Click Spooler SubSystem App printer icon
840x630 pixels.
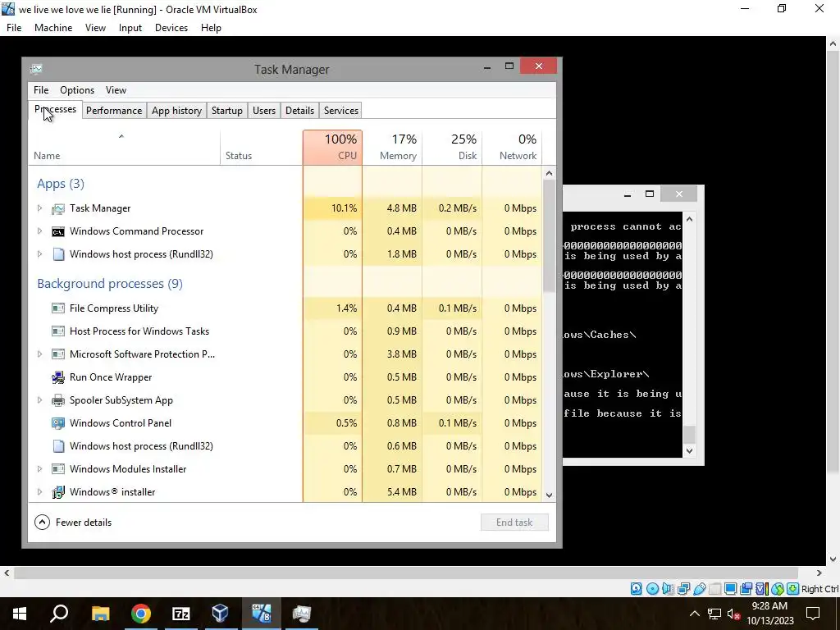pos(58,400)
